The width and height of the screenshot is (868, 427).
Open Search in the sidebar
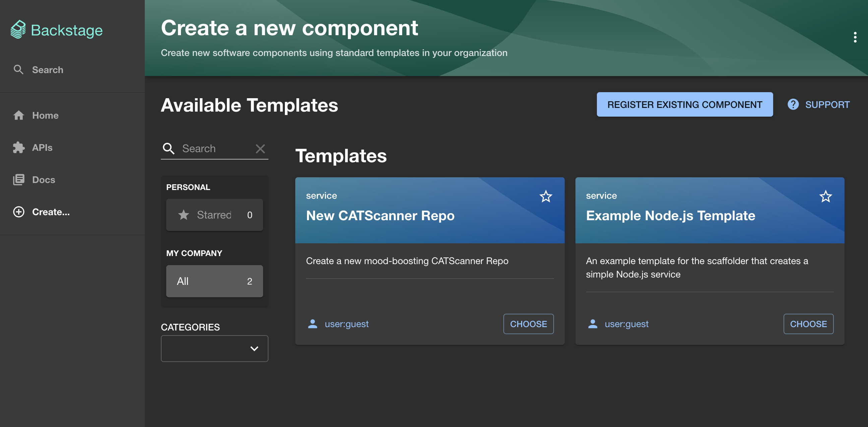(72, 70)
